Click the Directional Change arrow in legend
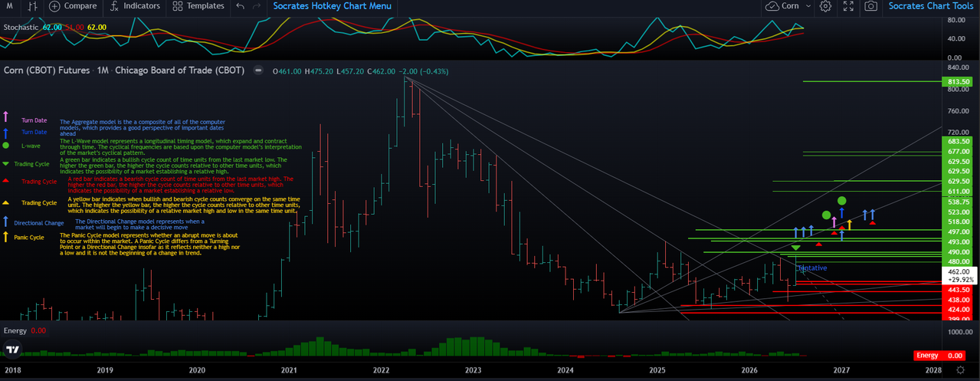The height and width of the screenshot is (381, 980). pos(6,222)
